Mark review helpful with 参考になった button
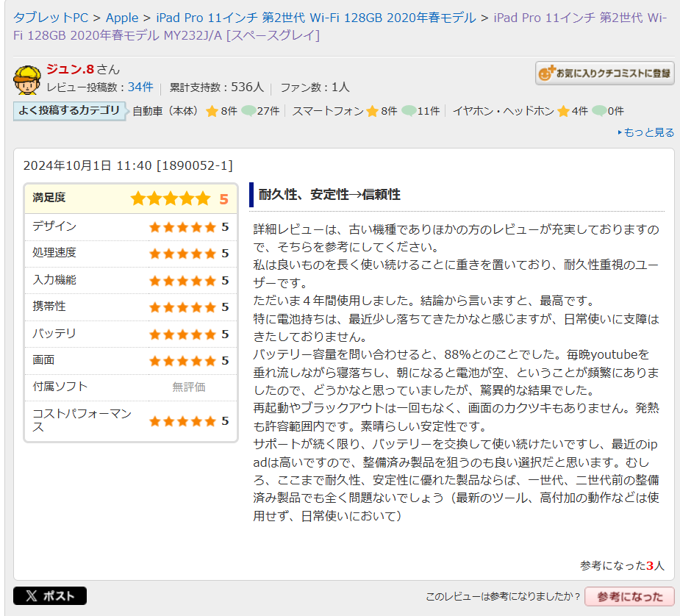Image resolution: width=680 pixels, height=616 pixels. [629, 597]
